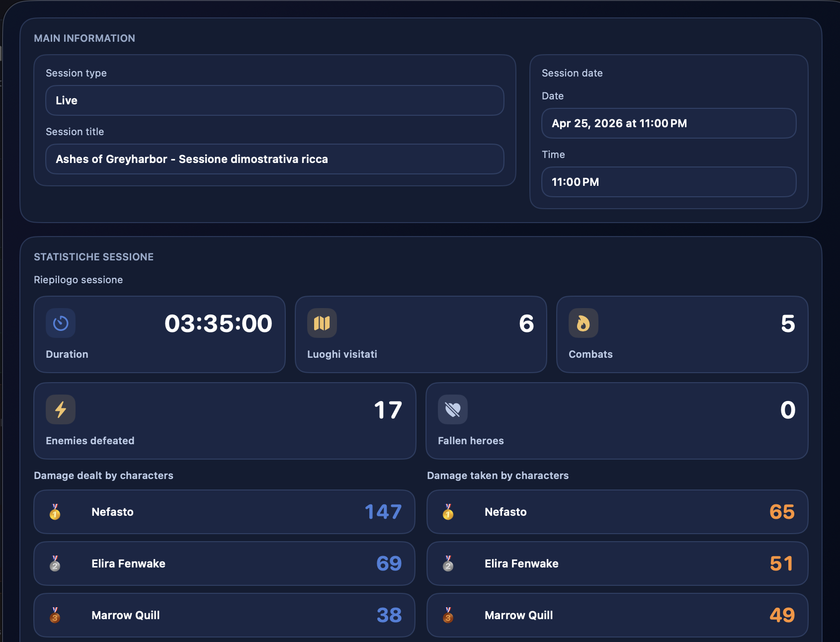Click the gold medal next to Nefasto's damage dealt
Screen dimensions: 840x642
55,512
